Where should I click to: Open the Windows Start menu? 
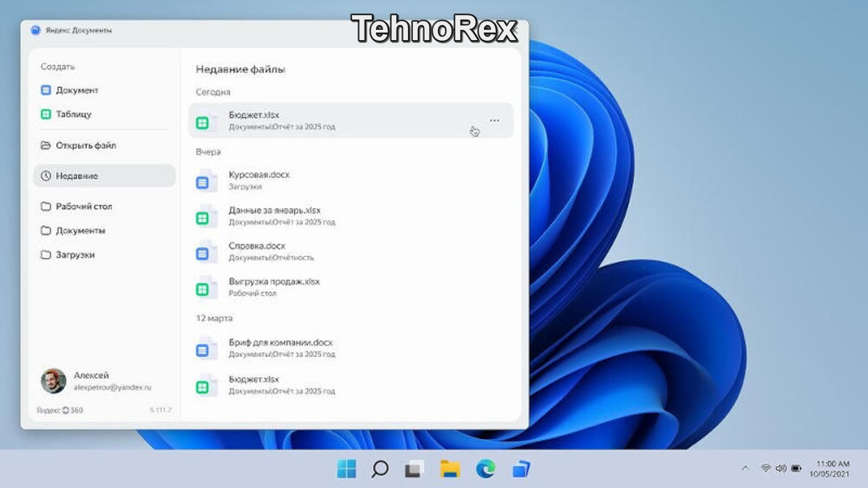(x=347, y=468)
